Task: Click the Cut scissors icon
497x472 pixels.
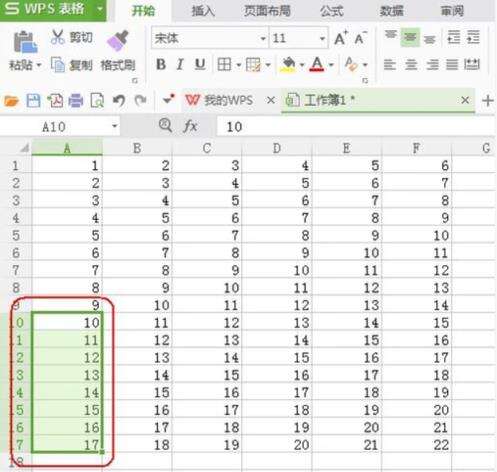Action: pyautogui.click(x=58, y=37)
